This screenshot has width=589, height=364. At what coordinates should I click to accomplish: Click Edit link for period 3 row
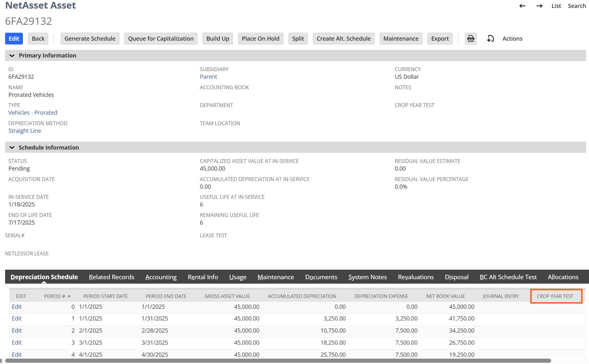click(x=17, y=343)
